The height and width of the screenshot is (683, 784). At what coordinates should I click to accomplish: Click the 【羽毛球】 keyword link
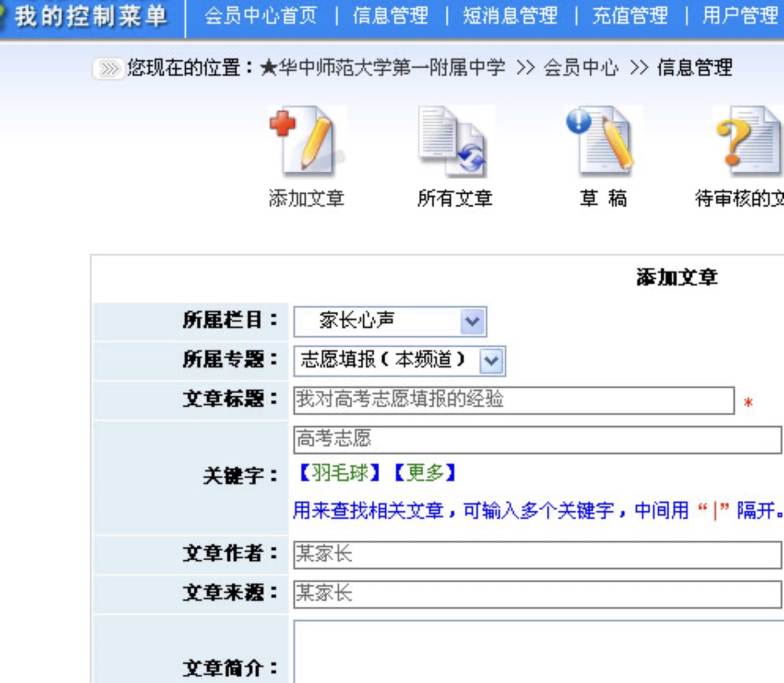[x=340, y=473]
